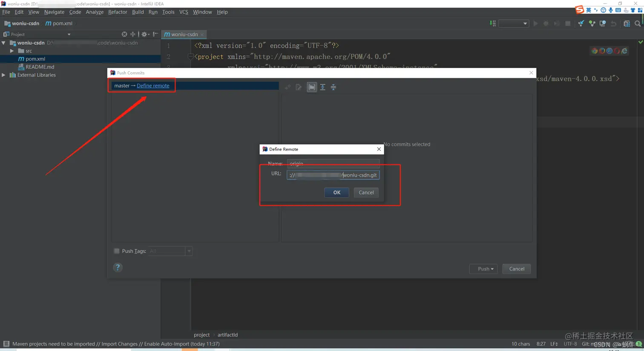Click the Edit Source icon in Push Commits
This screenshot has height=351, width=644.
click(x=299, y=87)
